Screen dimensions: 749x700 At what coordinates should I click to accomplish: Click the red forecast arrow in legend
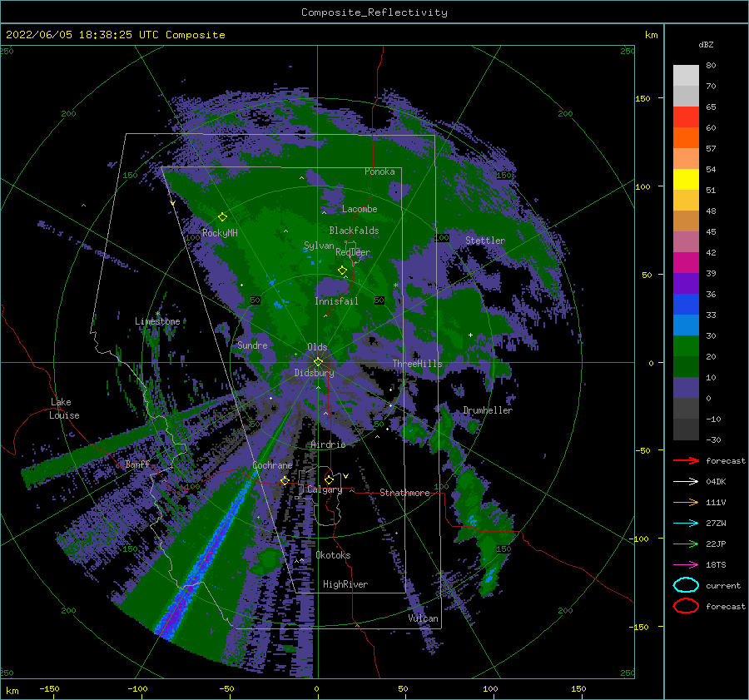tap(686, 460)
